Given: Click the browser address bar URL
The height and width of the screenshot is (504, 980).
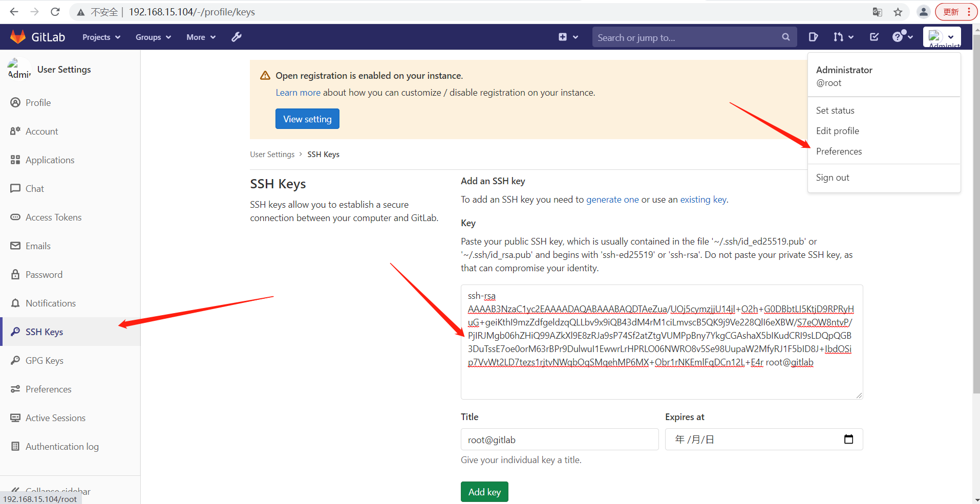Looking at the screenshot, I should tap(192, 12).
